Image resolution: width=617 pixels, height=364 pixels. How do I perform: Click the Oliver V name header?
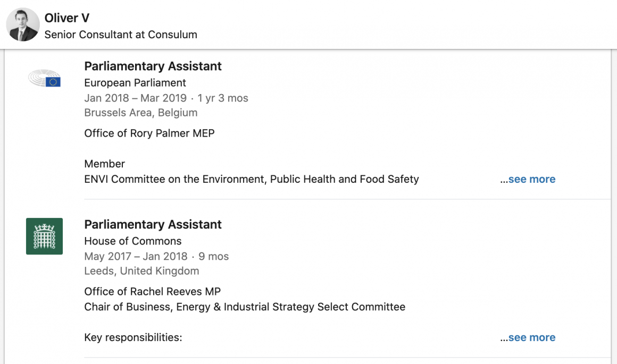coord(67,18)
